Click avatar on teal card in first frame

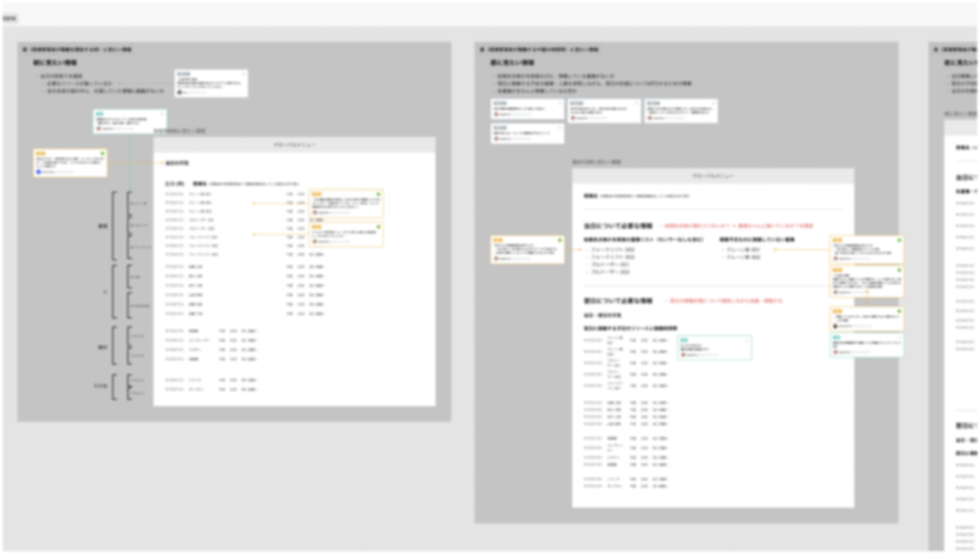point(99,129)
